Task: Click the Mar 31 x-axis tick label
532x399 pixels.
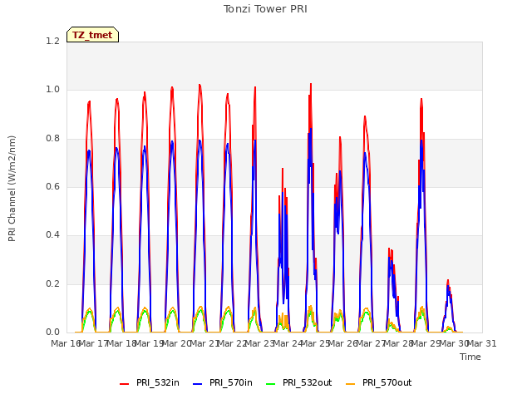Action: (482, 343)
